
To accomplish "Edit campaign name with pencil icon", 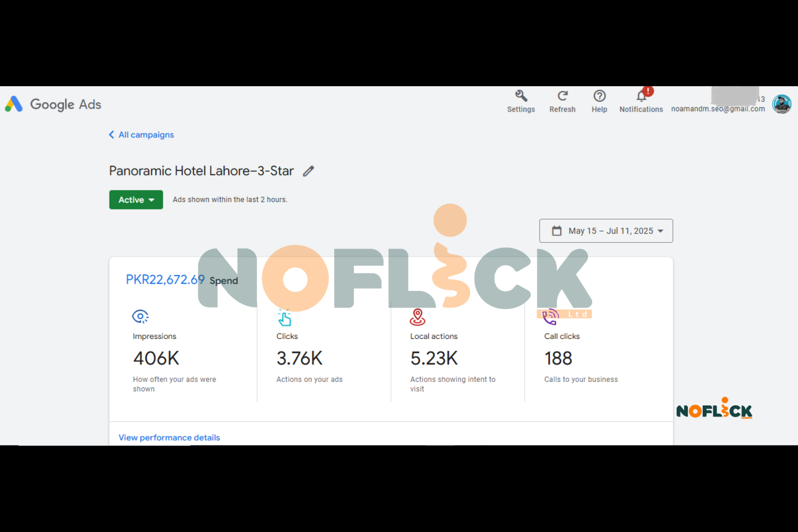I will point(309,171).
